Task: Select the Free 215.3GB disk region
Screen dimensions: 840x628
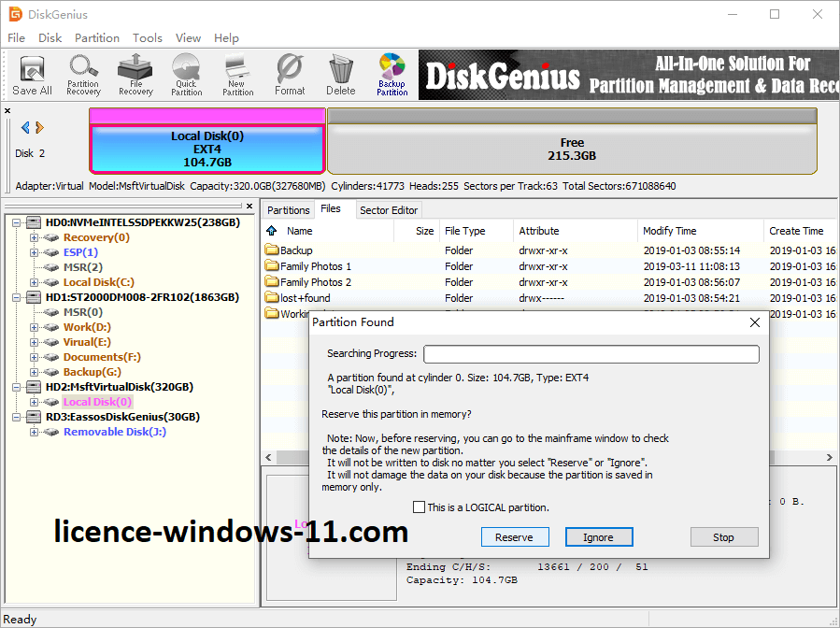Action: click(571, 150)
